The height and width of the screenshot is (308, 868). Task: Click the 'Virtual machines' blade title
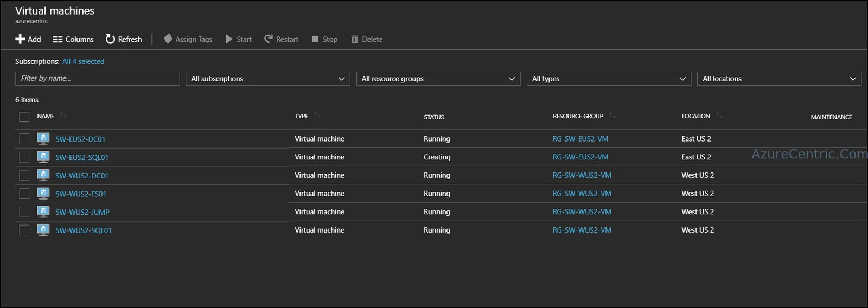(55, 10)
